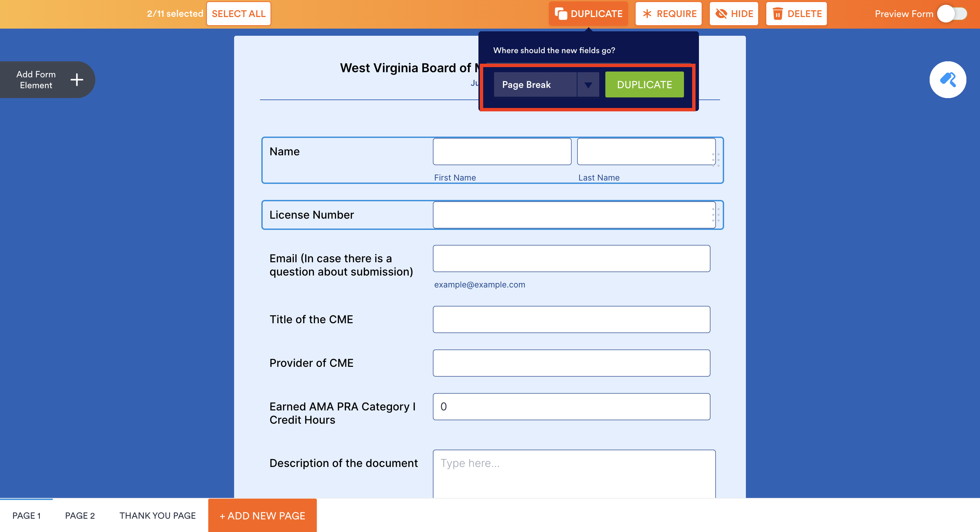Click the Description of the document textarea
The width and height of the screenshot is (980, 532).
(574, 474)
